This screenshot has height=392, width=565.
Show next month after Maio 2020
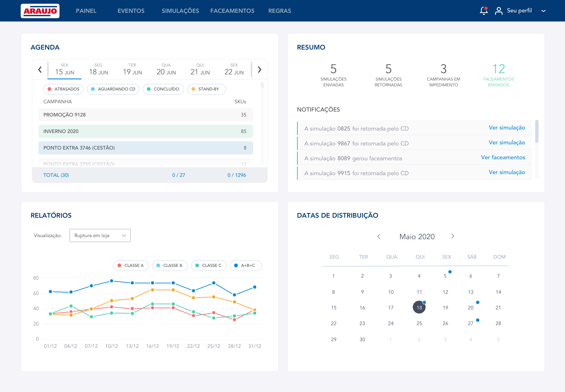coord(453,236)
